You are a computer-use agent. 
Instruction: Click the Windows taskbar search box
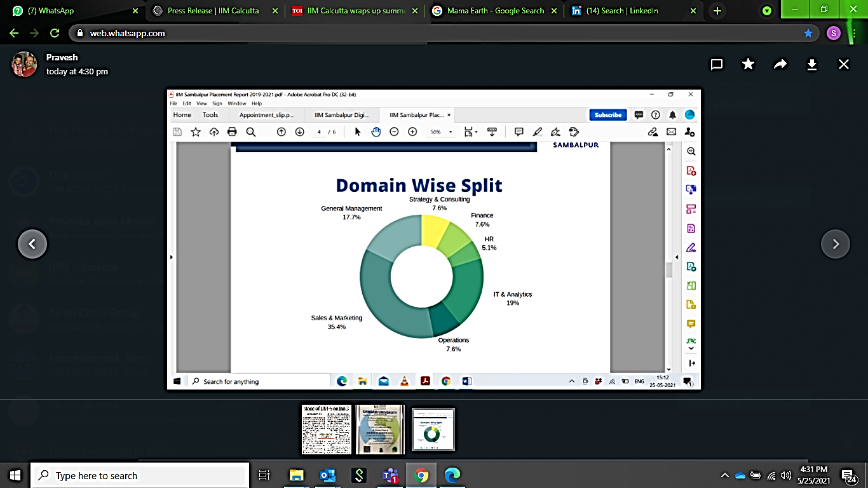click(139, 475)
